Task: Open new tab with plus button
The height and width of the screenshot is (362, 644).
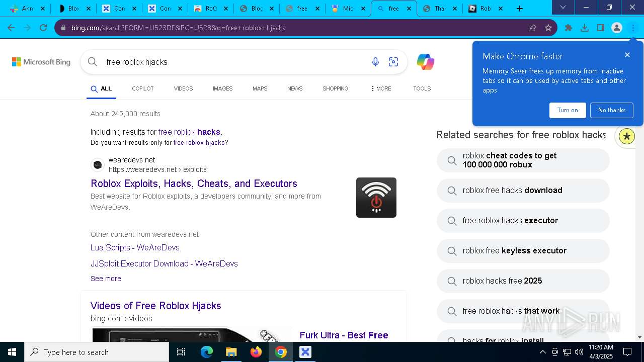Action: tap(520, 9)
